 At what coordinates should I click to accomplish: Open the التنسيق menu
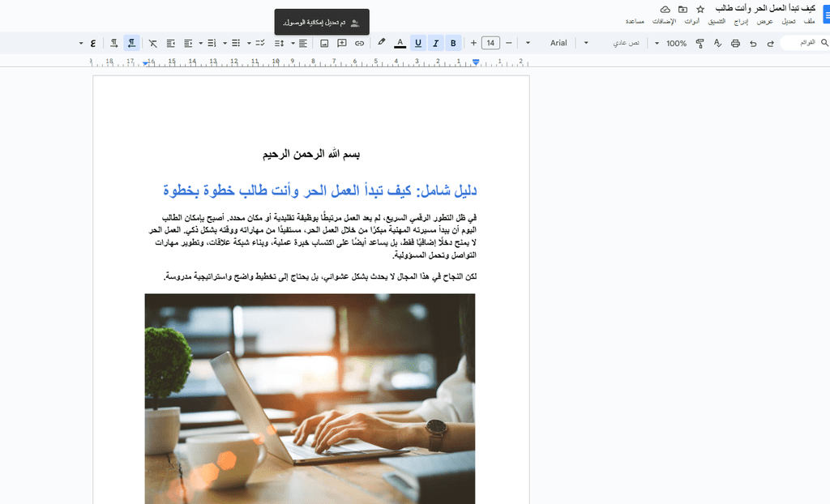tap(717, 21)
